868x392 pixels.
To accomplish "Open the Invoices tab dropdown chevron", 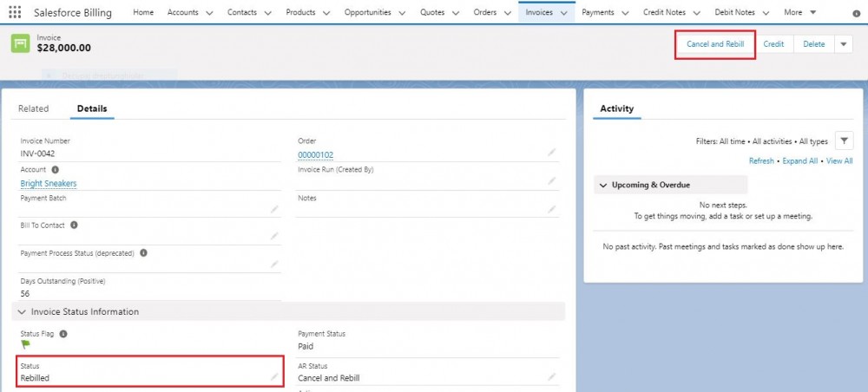I will [x=563, y=13].
